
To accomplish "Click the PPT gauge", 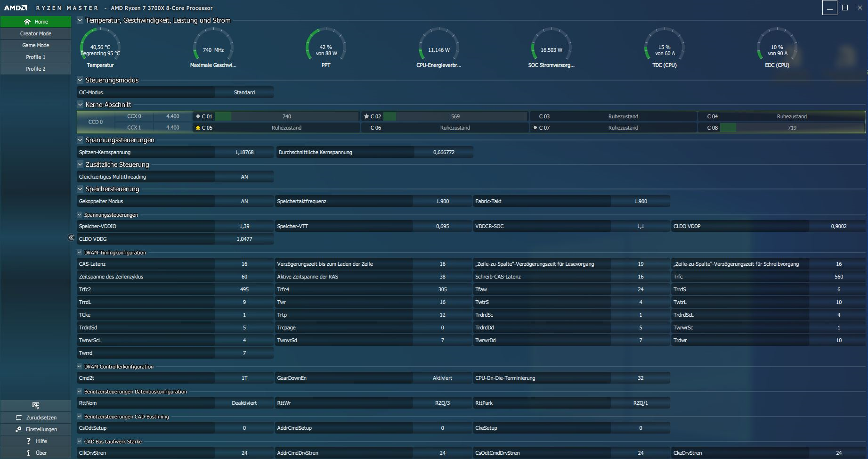I will (x=326, y=48).
